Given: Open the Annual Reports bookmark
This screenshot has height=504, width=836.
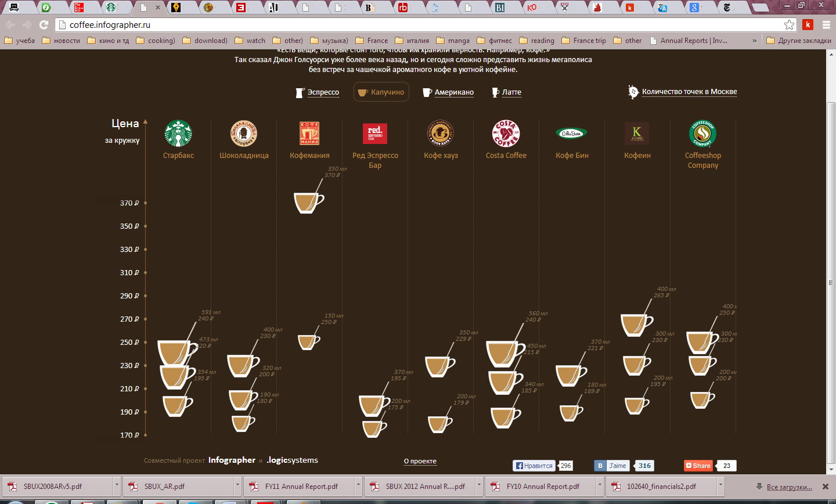Looking at the screenshot, I should 689,41.
